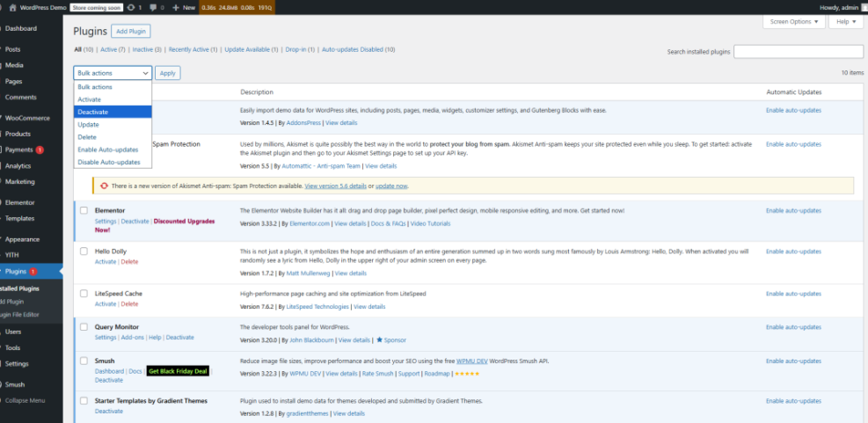The width and height of the screenshot is (868, 423).
Task: Click the home icon beside WordPress Demo
Action: click(x=12, y=8)
